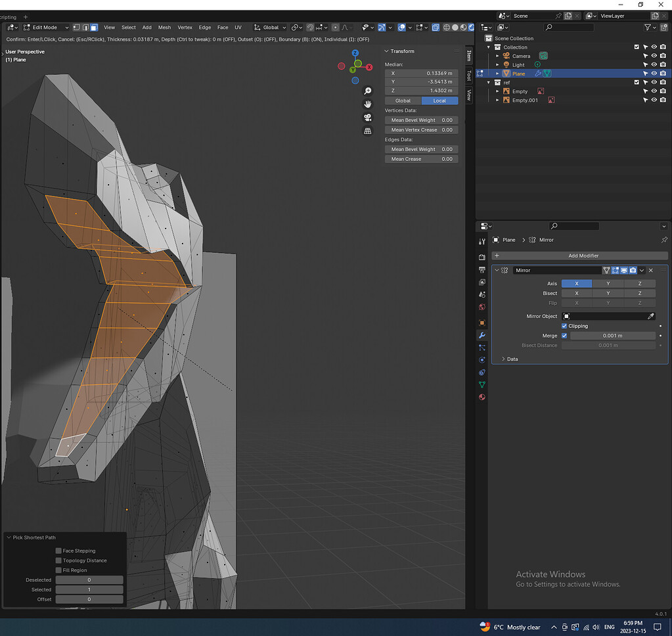Enable the Face Stepping checkbox

[59, 551]
